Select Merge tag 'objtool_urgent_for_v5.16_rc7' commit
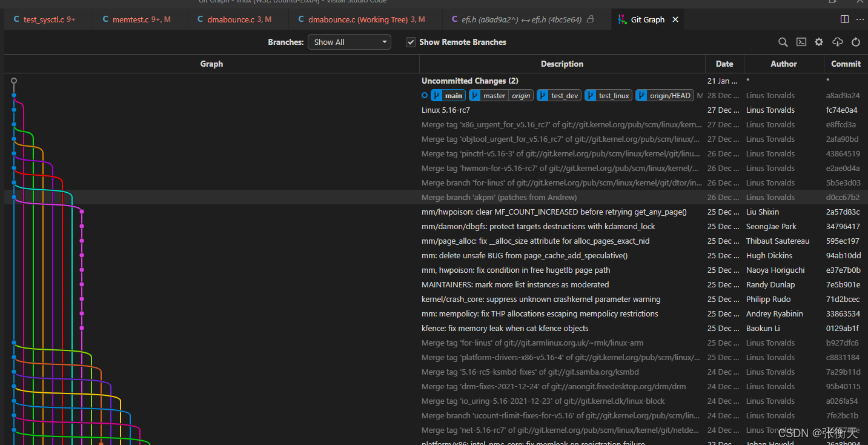The width and height of the screenshot is (868, 445). pos(436,139)
